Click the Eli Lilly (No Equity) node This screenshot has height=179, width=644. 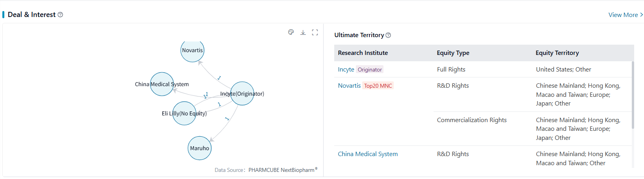184,113
